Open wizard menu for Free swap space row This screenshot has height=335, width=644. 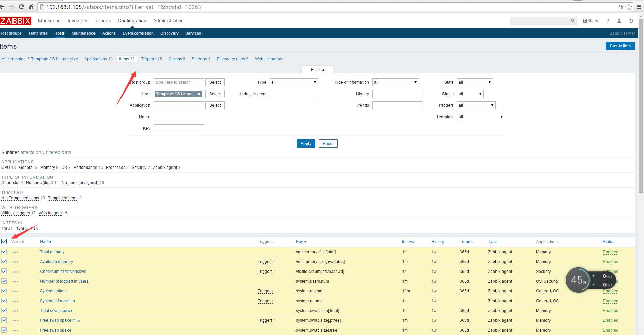point(16,331)
